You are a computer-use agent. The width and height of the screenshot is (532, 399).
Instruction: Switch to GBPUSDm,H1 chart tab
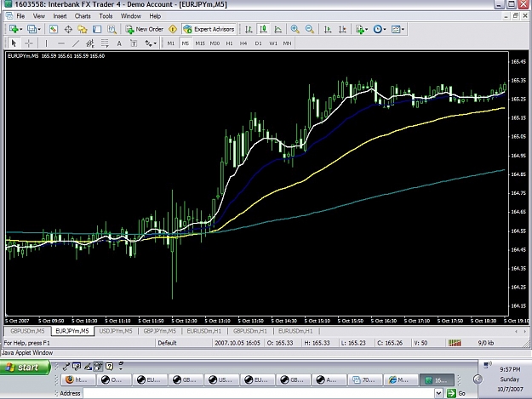pyautogui.click(x=250, y=331)
